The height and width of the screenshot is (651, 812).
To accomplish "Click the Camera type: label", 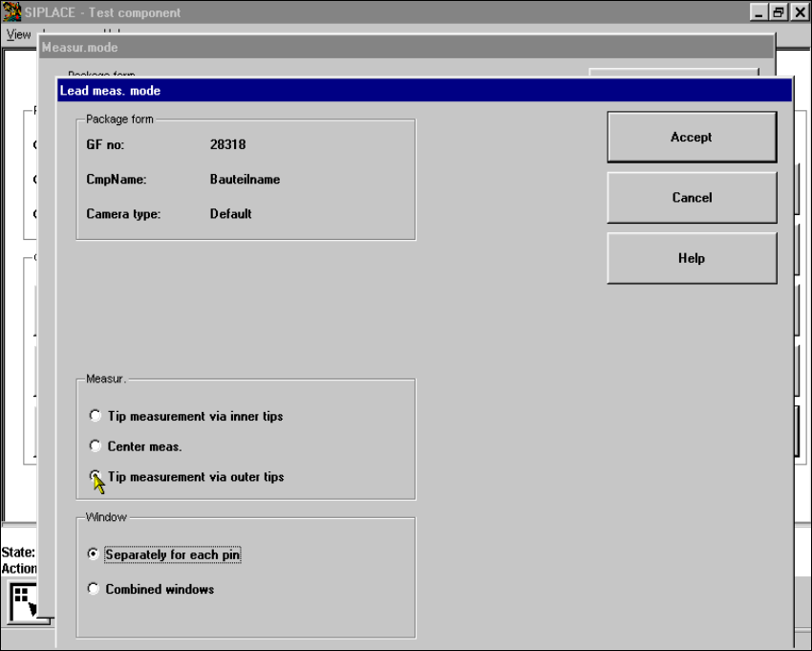I will [123, 214].
